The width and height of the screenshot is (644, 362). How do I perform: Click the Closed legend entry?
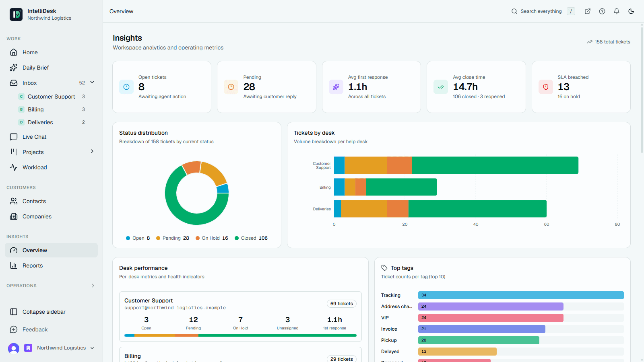click(x=251, y=238)
